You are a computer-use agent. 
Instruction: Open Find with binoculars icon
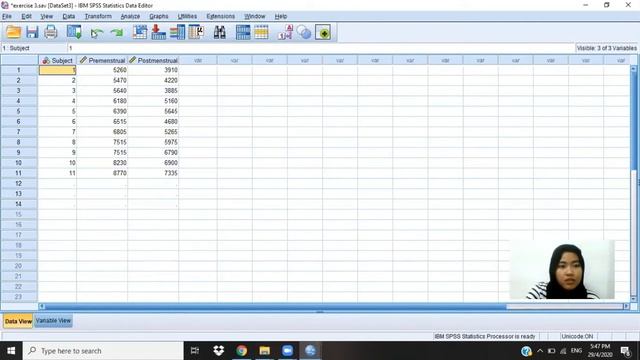(220, 32)
